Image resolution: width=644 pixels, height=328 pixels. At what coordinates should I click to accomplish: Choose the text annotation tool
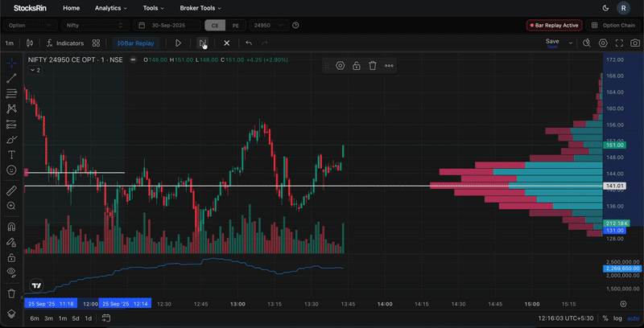(x=11, y=154)
